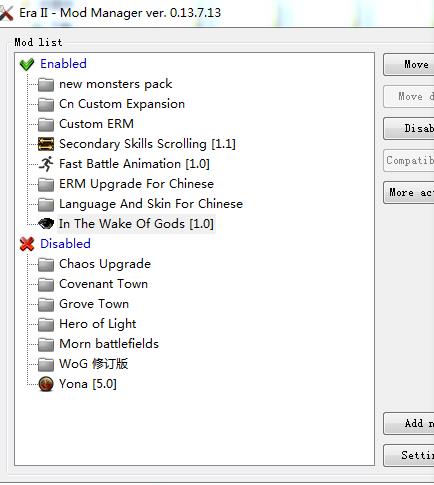The height and width of the screenshot is (485, 434).
Task: Select the 'Custom ERM' mod
Action: coord(96,124)
